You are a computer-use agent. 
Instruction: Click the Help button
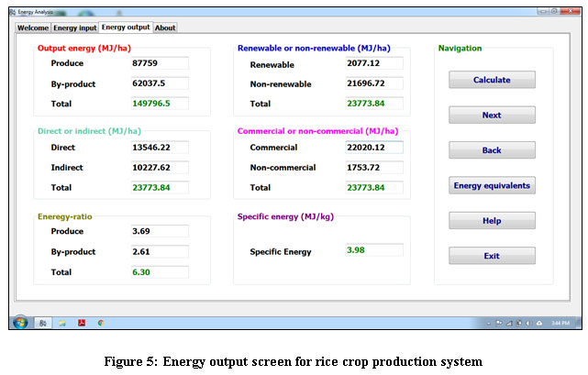click(x=492, y=221)
